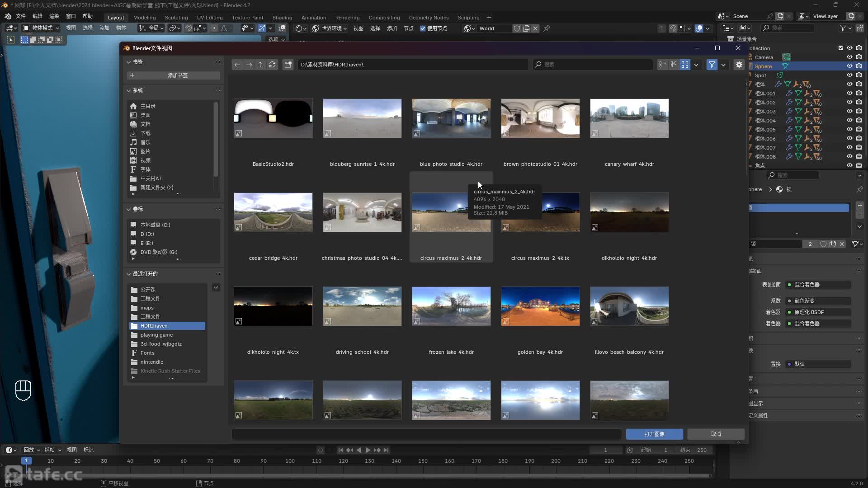The height and width of the screenshot is (488, 868).
Task: Go back to the previous folder in file browser
Action: click(x=237, y=65)
